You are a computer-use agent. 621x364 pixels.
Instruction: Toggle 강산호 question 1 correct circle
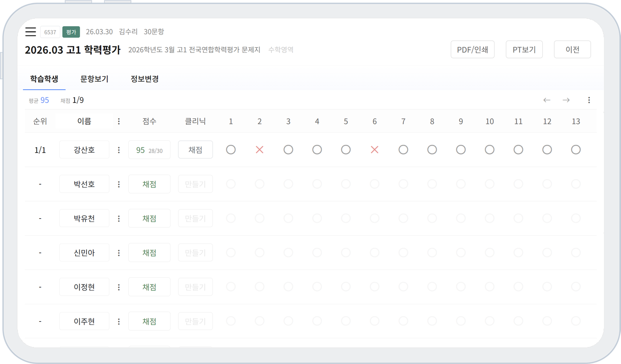231,150
